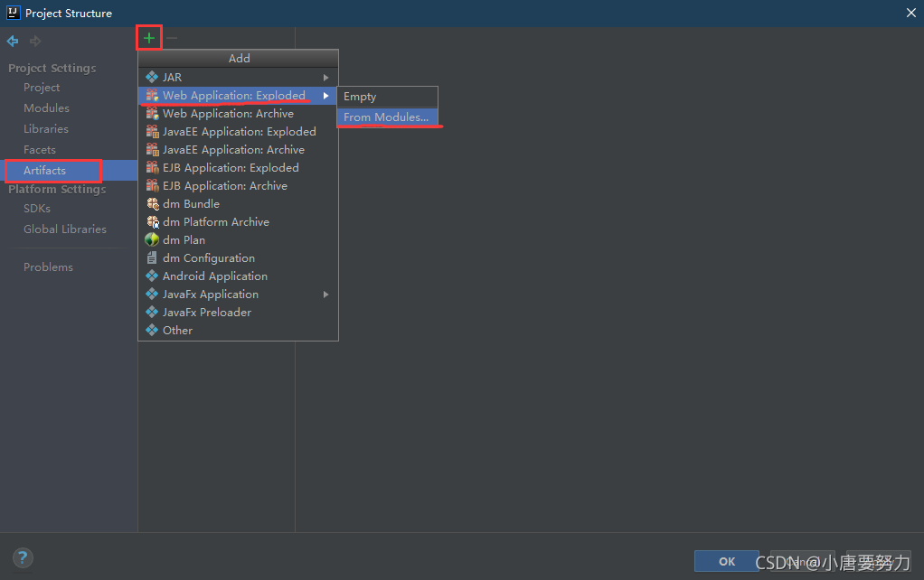Click the Forward navigation arrow
The height and width of the screenshot is (580, 924).
point(35,42)
